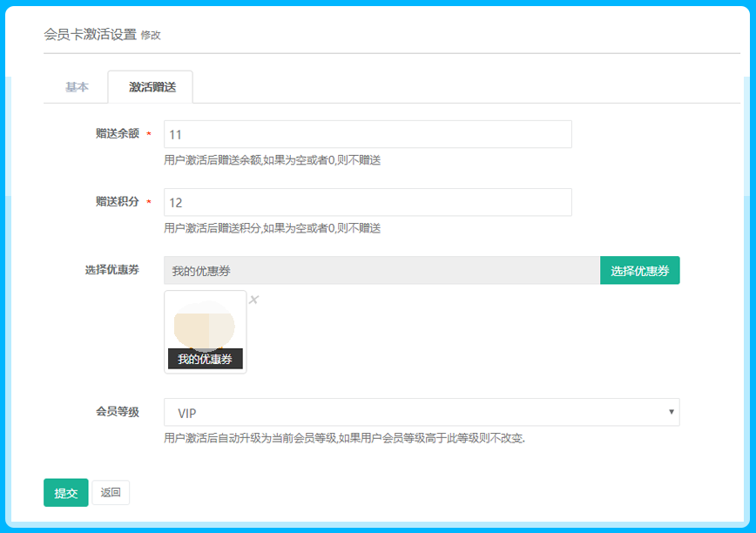This screenshot has height=533, width=756.
Task: Click the 选择优惠券 field label
Action: (112, 270)
